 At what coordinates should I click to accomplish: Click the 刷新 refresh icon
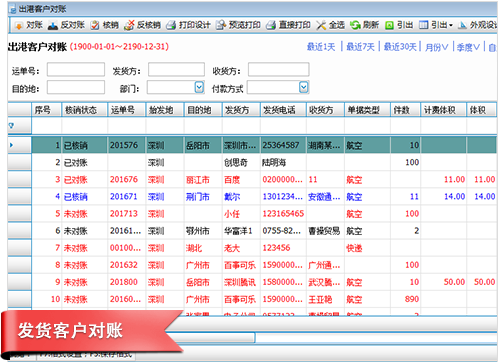point(355,25)
